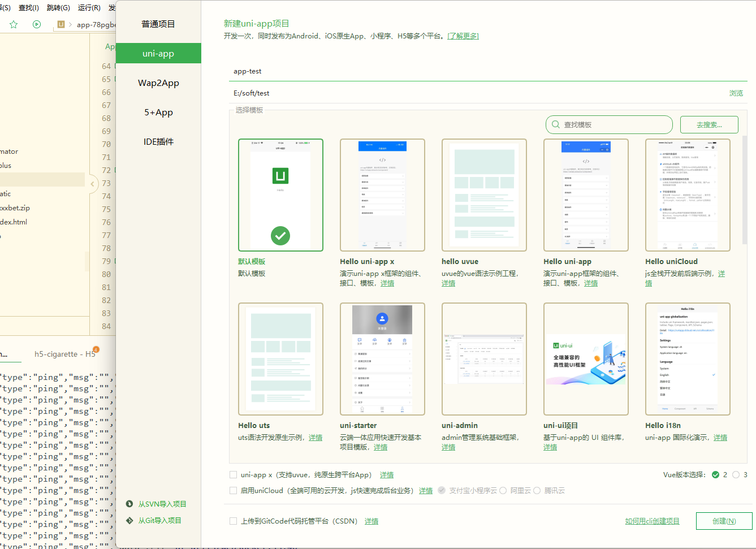
Task: Choose the Hello uni-app template thumbnail
Action: 586,195
